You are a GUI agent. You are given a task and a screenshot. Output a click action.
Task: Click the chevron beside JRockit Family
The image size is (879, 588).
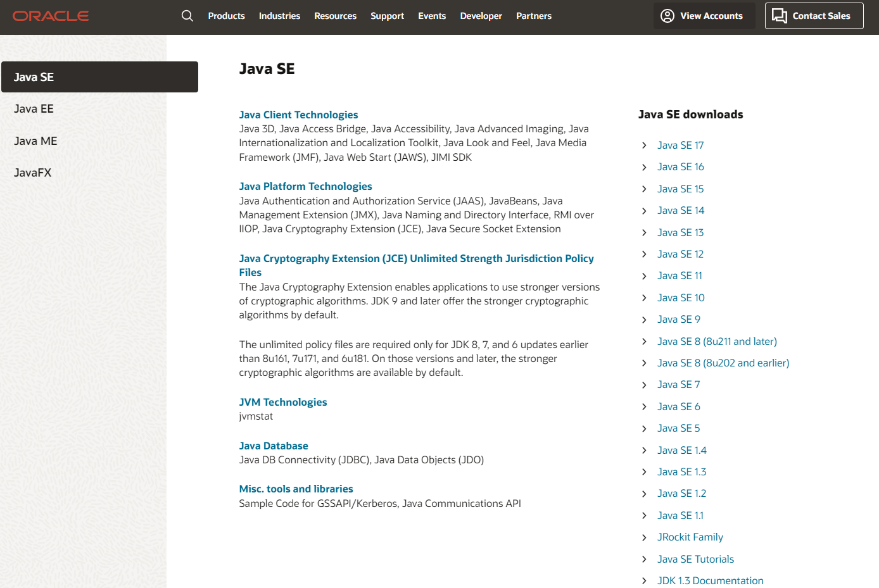pyautogui.click(x=644, y=537)
